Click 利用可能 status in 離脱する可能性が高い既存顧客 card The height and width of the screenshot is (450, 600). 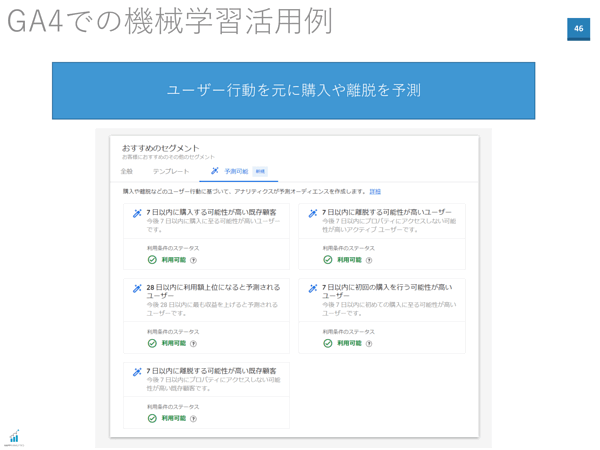174,418
